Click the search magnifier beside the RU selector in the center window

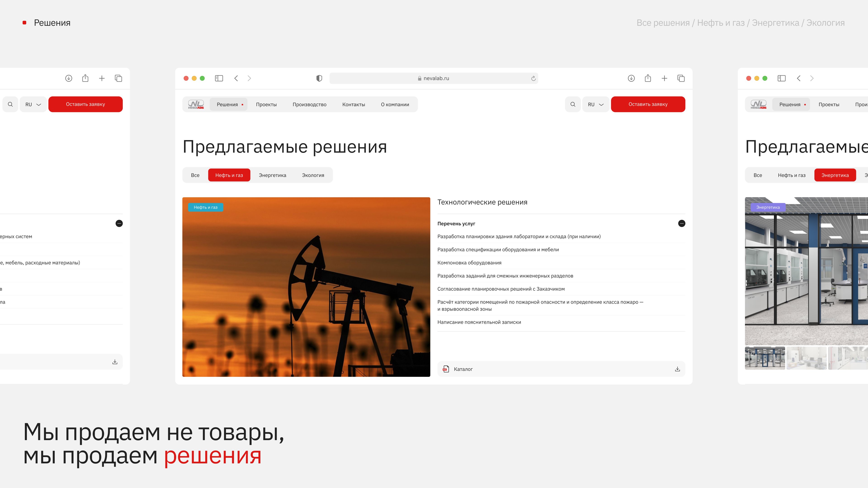[x=573, y=104]
